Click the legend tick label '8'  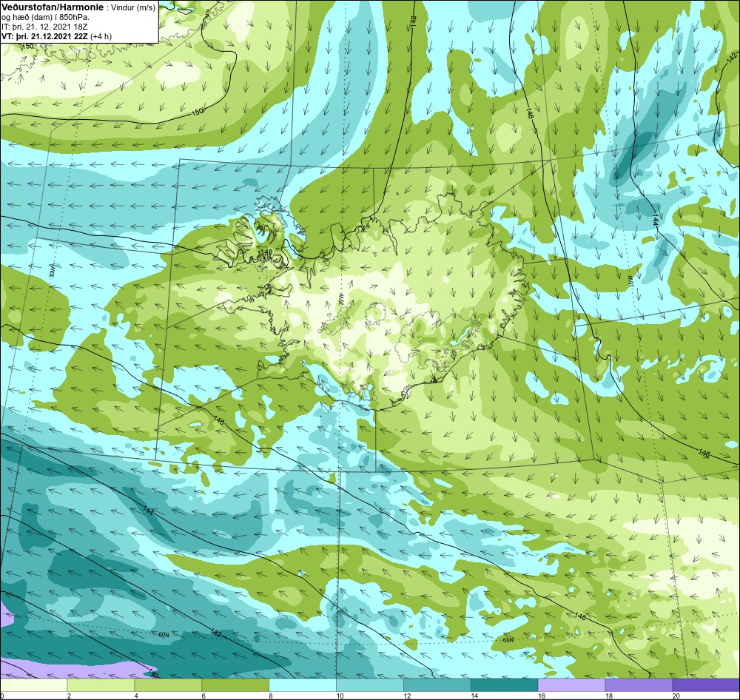271,696
